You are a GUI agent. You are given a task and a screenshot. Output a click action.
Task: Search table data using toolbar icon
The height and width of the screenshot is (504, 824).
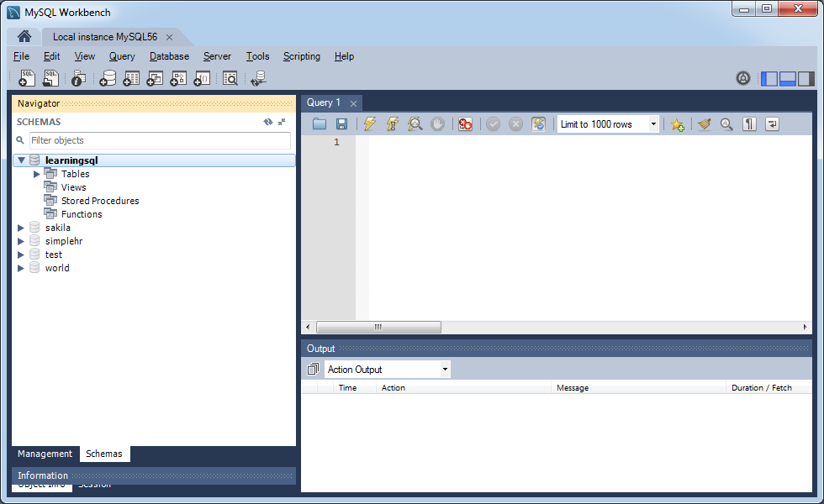(230, 78)
